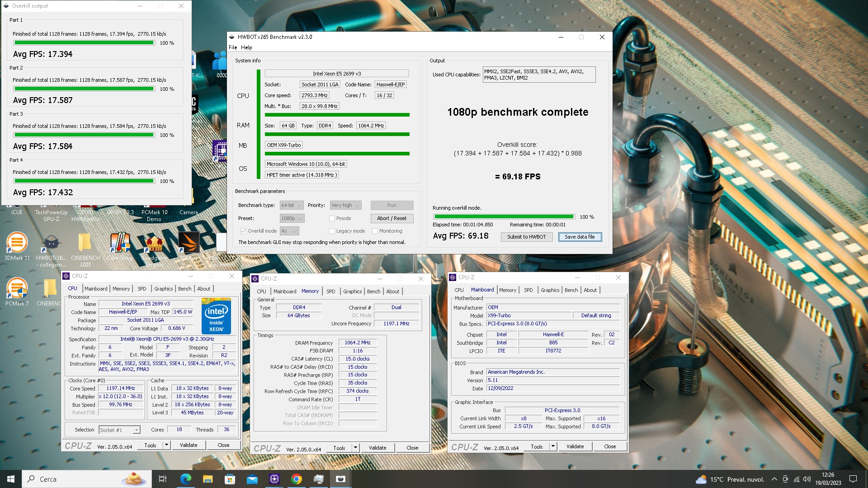Click the Default string field in CPU-Z
This screenshot has width=868, height=488.
click(x=596, y=315)
